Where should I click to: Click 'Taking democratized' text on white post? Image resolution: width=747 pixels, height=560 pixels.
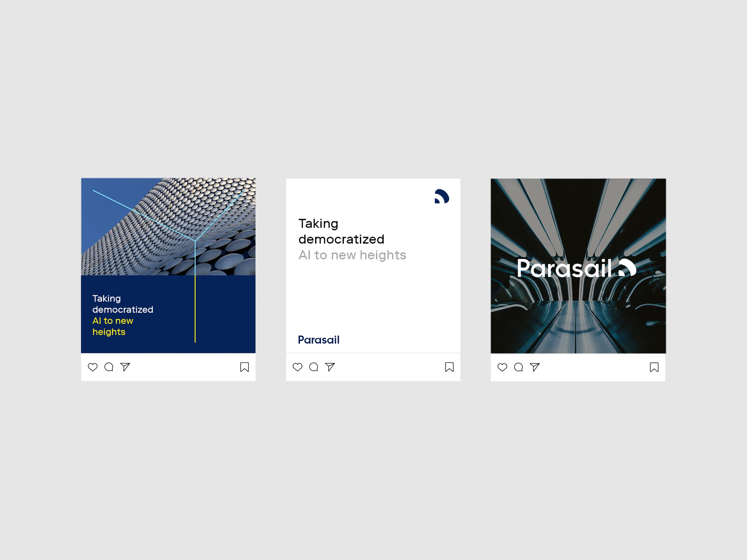coord(341,232)
